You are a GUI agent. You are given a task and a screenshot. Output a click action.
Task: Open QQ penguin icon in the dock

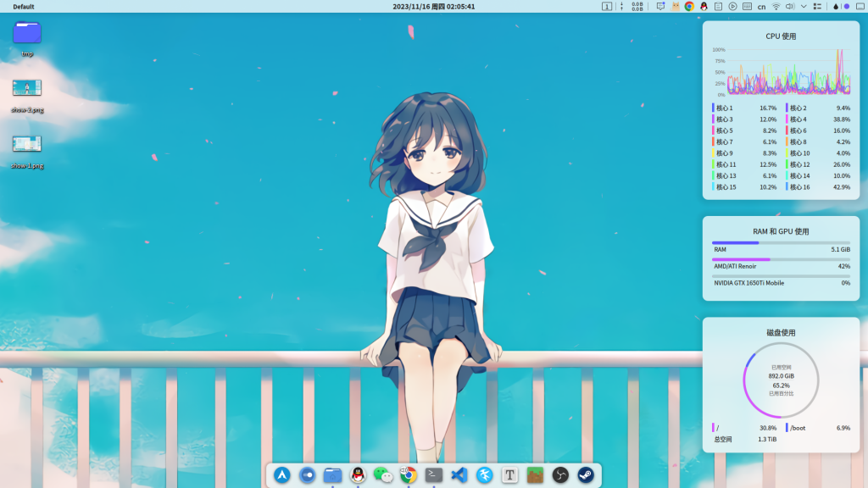(359, 474)
